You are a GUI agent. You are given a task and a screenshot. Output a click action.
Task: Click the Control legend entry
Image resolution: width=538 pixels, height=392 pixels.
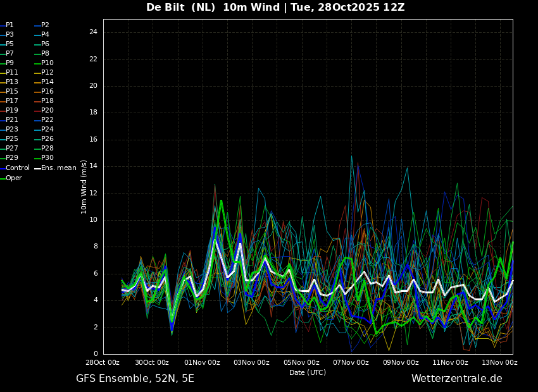[15, 168]
